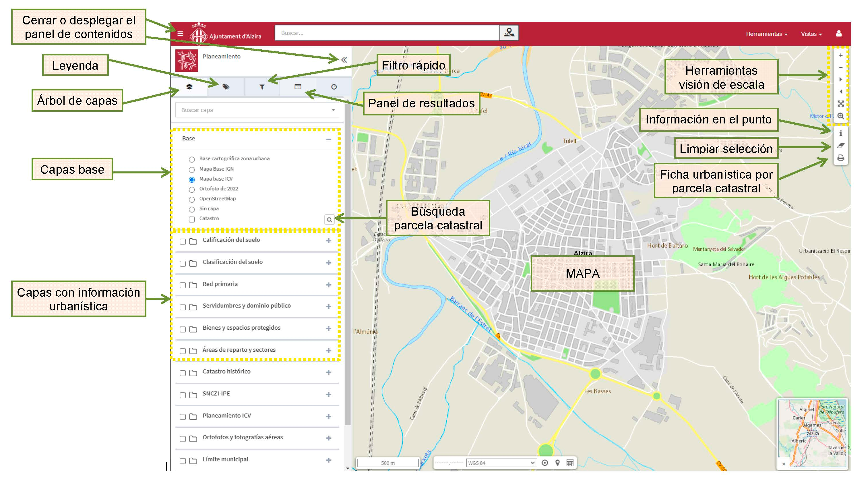Expand Áreas de reparto y sectores group
Screen dimensions: 868x495
pos(328,351)
